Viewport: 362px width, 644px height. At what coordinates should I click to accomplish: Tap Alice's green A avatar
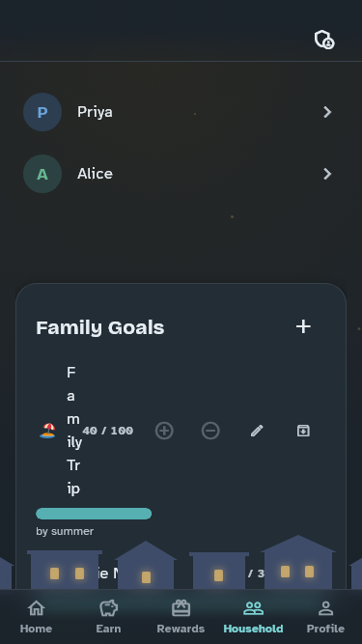pyautogui.click(x=42, y=174)
